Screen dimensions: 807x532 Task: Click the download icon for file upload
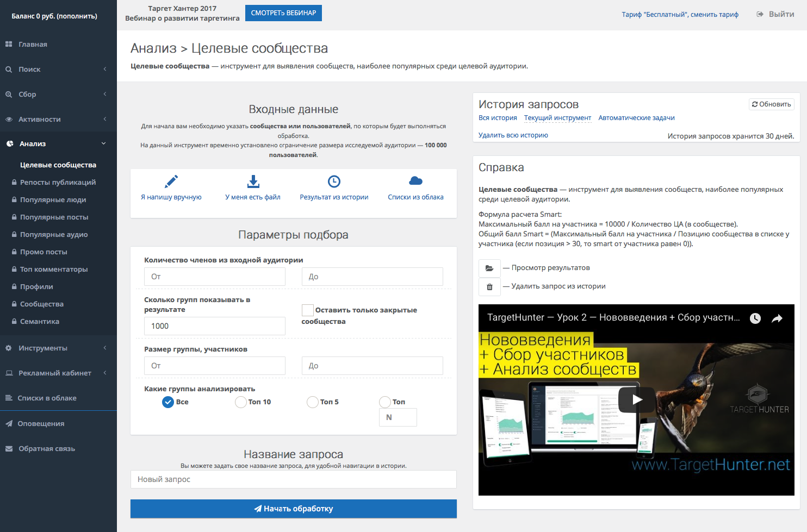[253, 181]
